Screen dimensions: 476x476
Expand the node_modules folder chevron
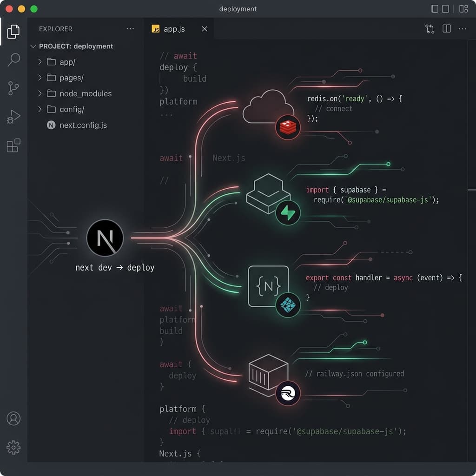coord(40,93)
